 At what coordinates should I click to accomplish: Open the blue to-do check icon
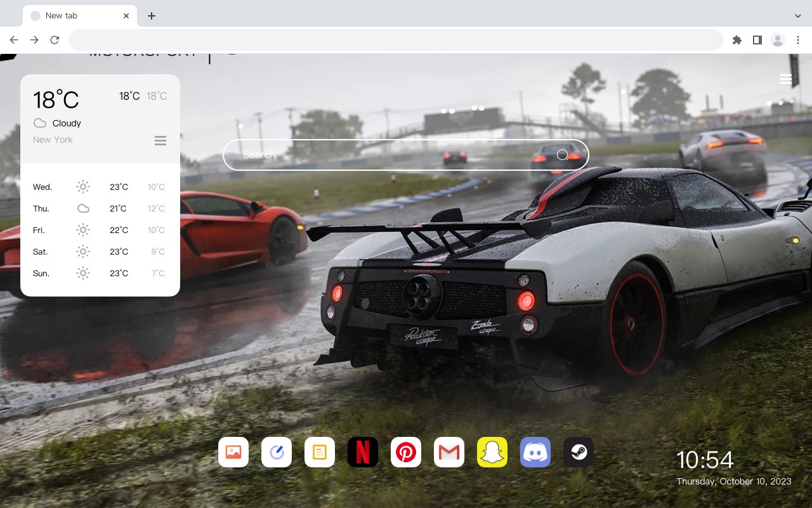click(x=277, y=452)
